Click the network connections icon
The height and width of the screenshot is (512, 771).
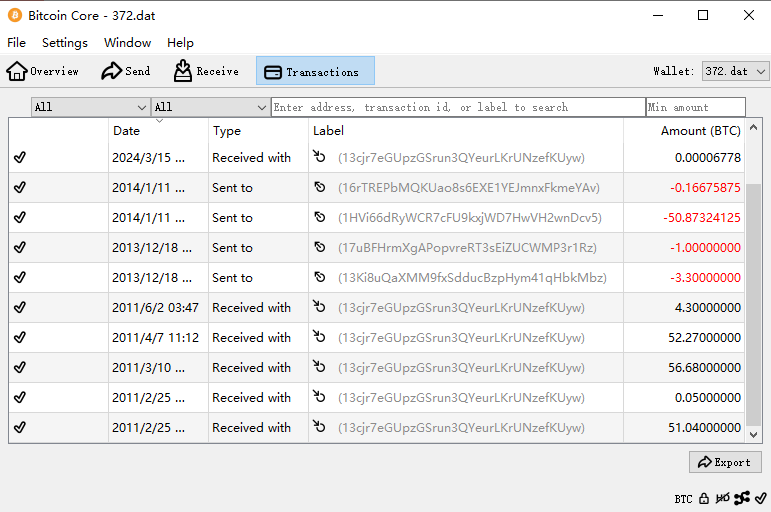click(741, 498)
